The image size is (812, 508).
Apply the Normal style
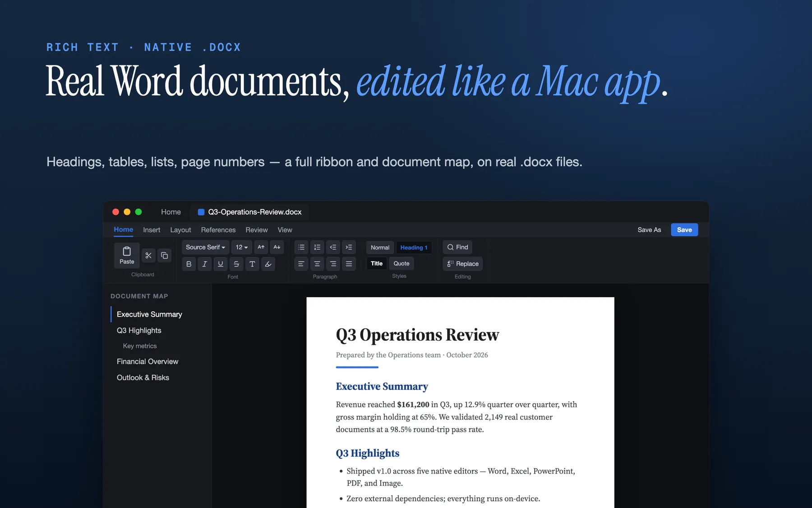tap(380, 247)
